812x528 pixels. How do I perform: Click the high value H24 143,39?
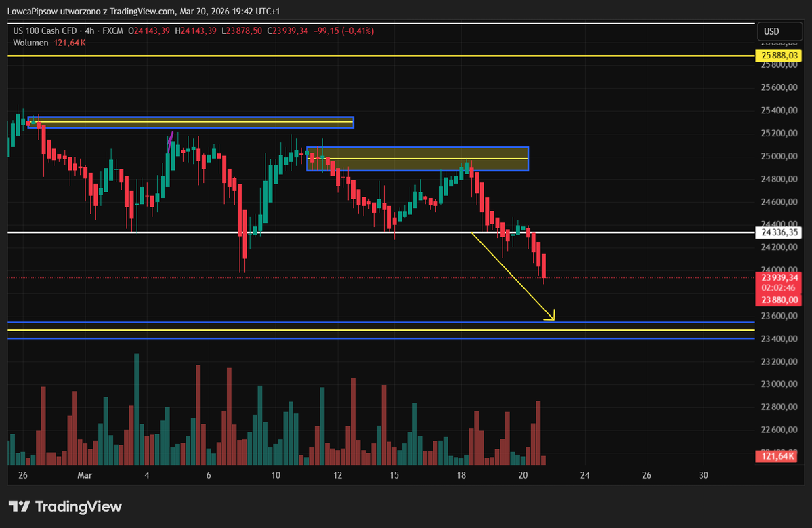[x=196, y=31]
